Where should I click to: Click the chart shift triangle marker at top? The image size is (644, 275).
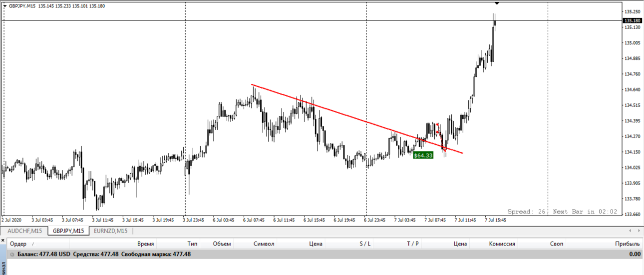pyautogui.click(x=497, y=3)
